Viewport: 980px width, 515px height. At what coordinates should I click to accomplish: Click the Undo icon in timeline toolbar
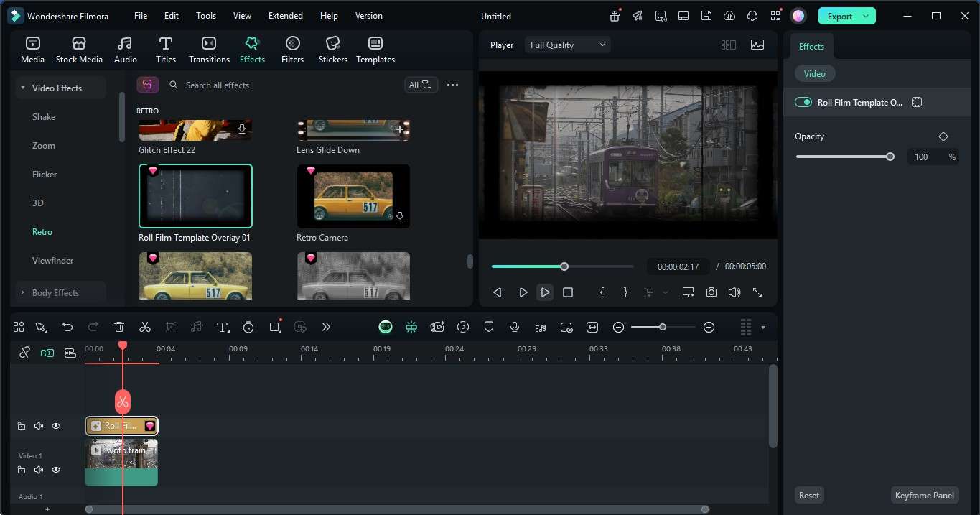67,327
